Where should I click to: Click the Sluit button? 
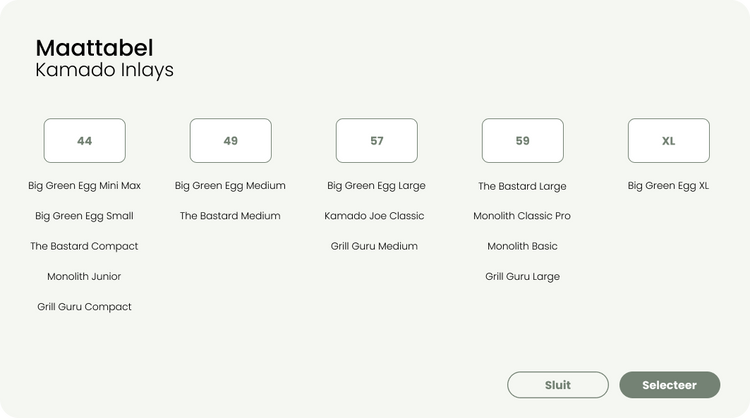click(558, 385)
